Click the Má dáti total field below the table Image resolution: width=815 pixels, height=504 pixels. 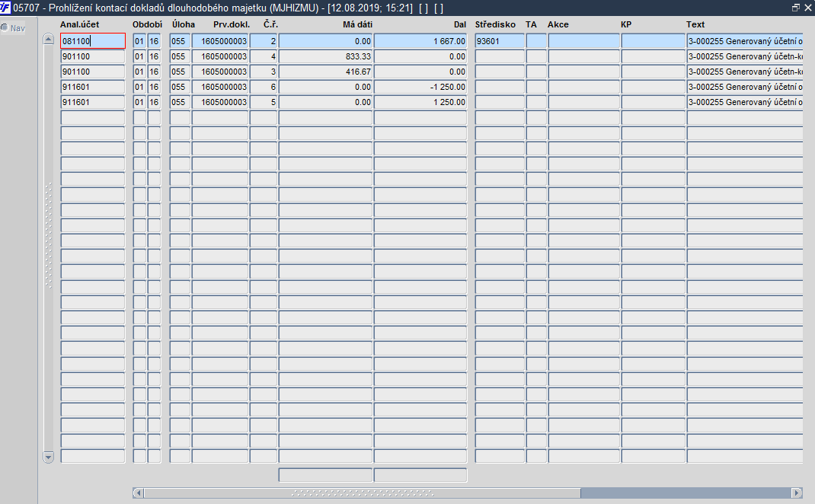point(325,475)
